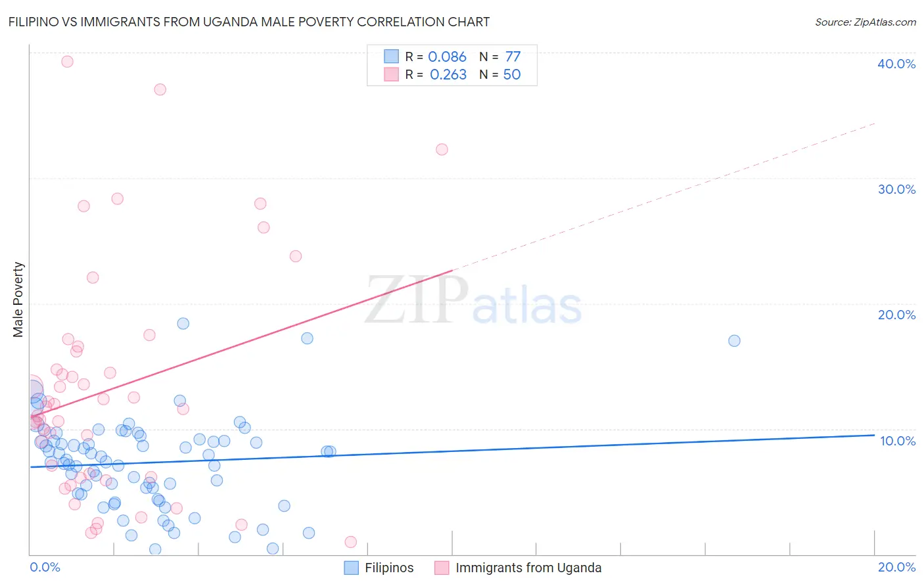Click the Filipinos legend label
This screenshot has width=924, height=586.
(389, 568)
